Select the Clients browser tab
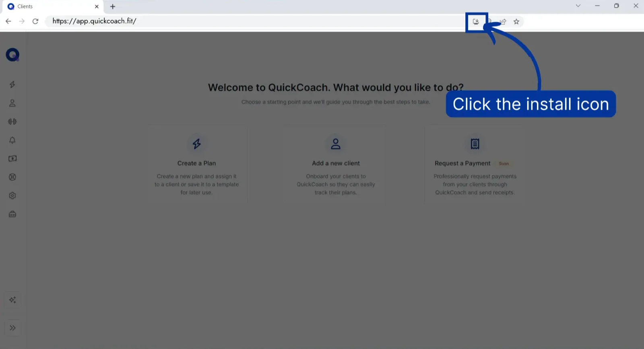The image size is (644, 349). pos(53,6)
